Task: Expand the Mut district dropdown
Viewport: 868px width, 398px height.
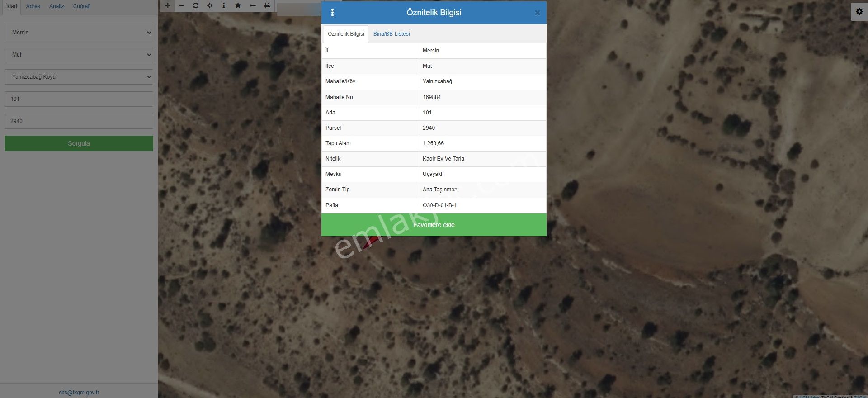Action: (79, 55)
